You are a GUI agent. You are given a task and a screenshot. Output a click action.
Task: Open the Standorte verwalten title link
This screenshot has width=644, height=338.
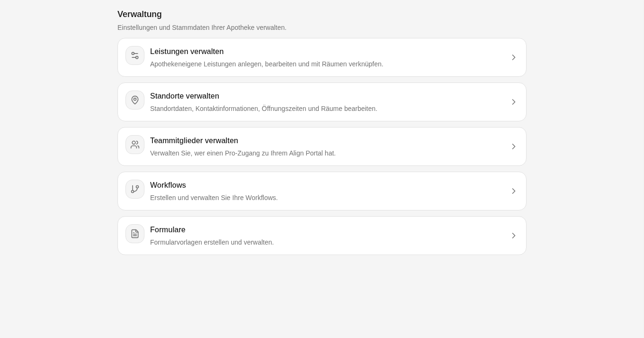[x=185, y=96]
